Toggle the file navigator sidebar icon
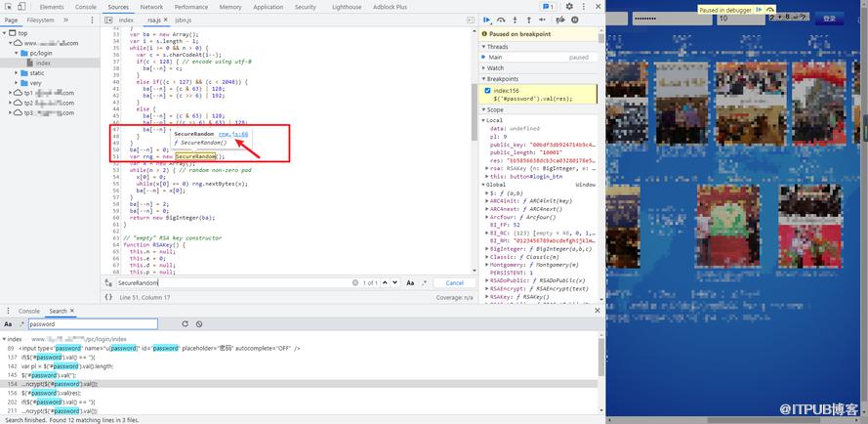Screen dimensions: 868x424 point(108,20)
